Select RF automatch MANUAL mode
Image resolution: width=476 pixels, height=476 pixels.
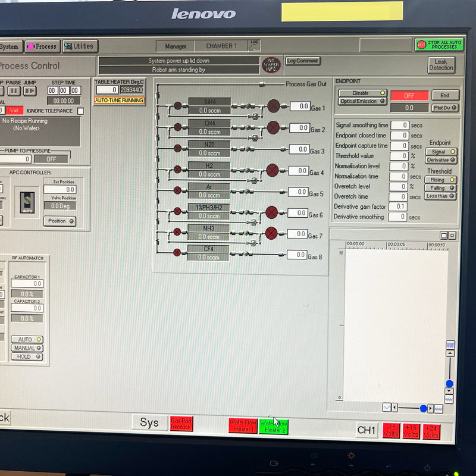pos(27,348)
